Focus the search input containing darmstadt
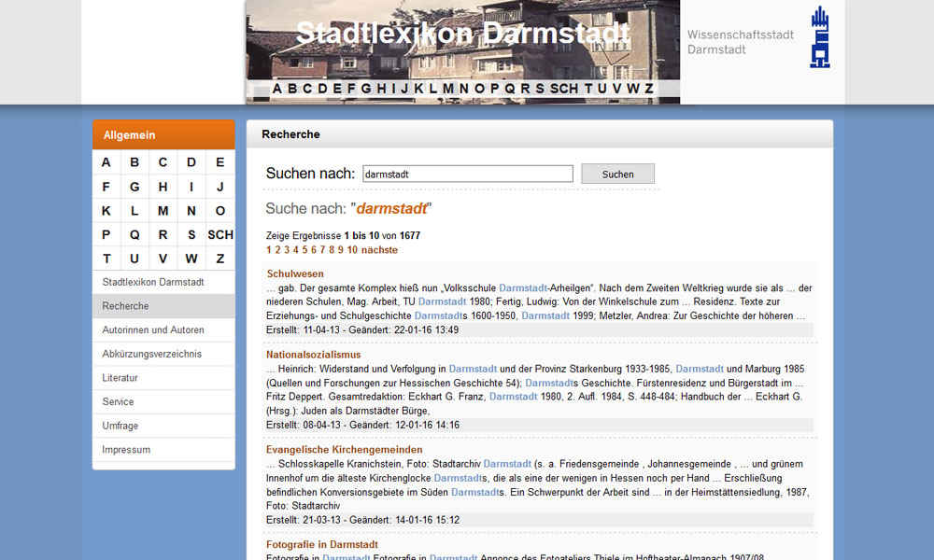934x560 pixels. pyautogui.click(x=467, y=175)
